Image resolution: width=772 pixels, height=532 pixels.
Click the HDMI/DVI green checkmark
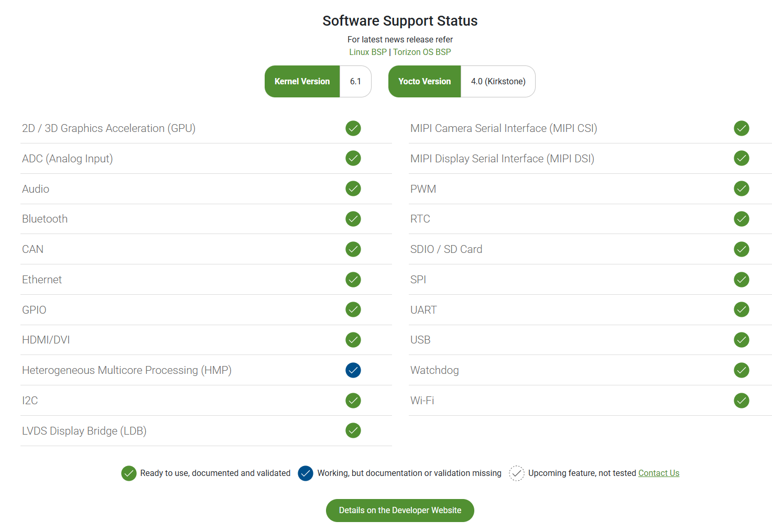[353, 340]
